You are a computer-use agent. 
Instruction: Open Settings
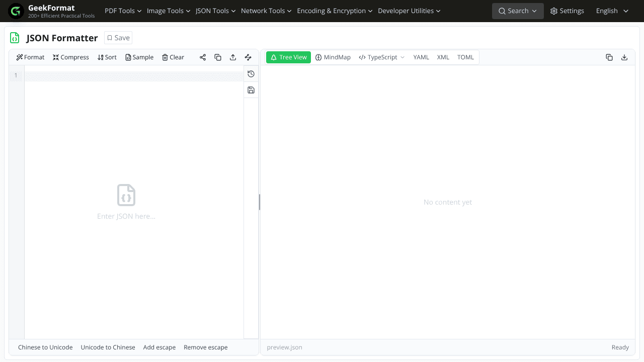(x=567, y=11)
